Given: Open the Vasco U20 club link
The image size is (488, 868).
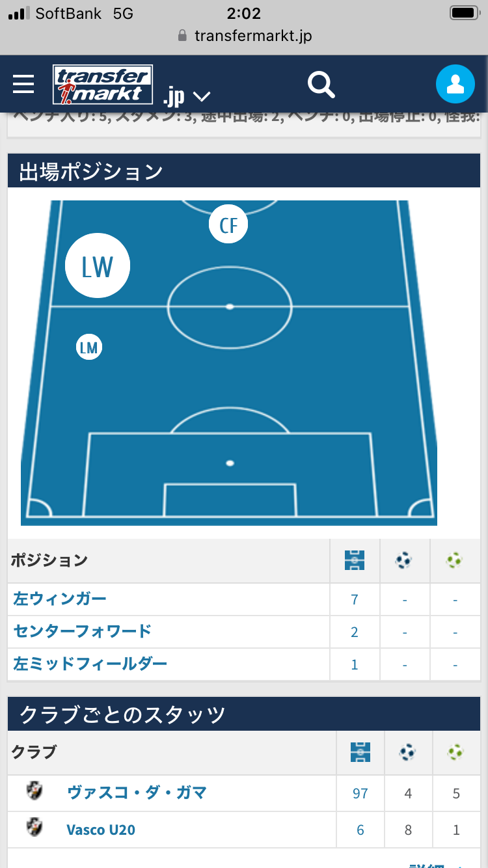Looking at the screenshot, I should 101,830.
